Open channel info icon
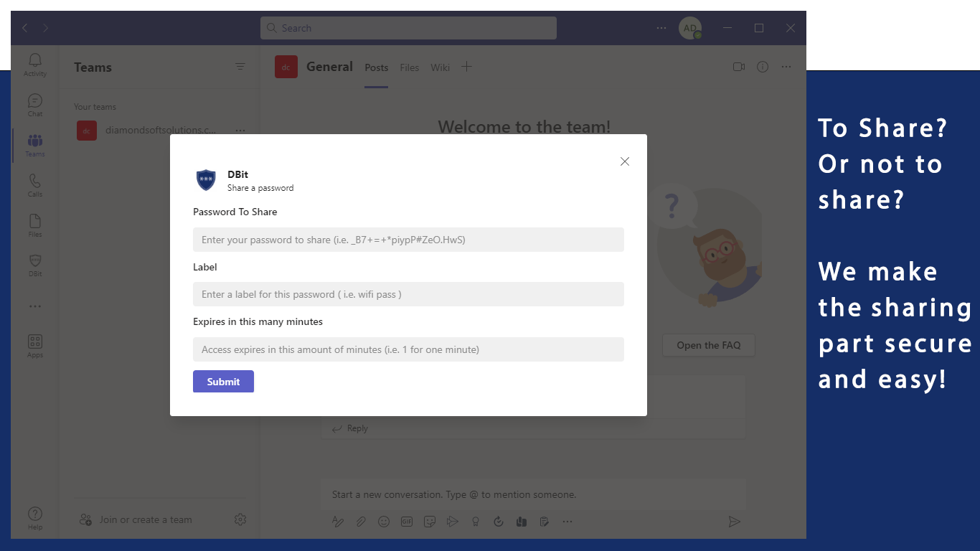 763,67
